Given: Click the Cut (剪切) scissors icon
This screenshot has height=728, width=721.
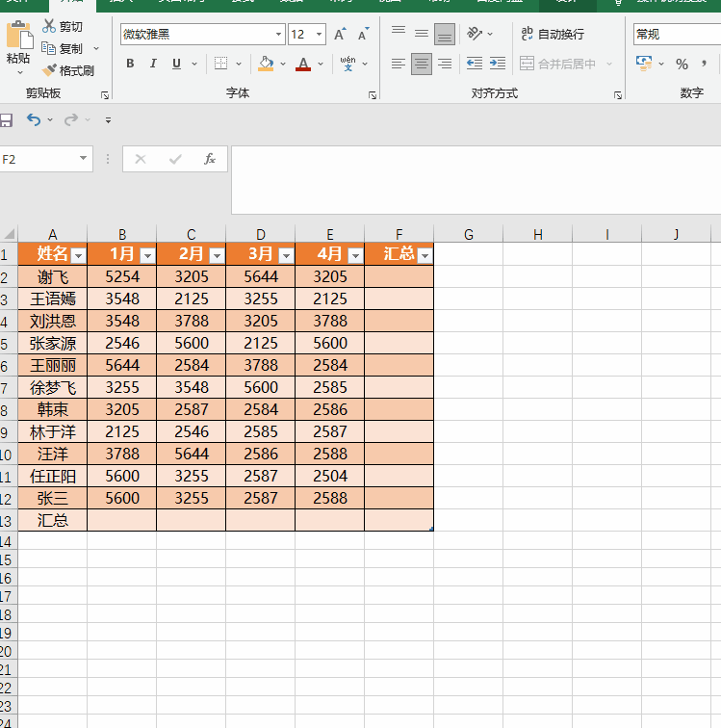Looking at the screenshot, I should point(49,26).
